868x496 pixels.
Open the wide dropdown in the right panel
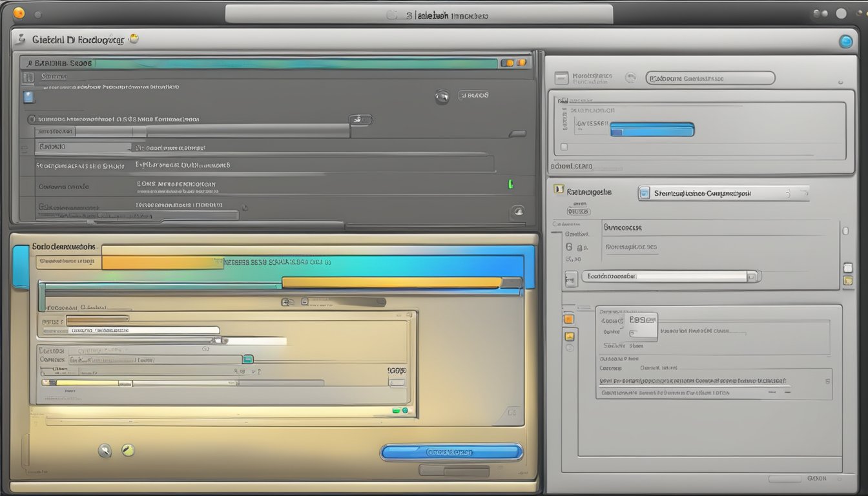click(723, 193)
